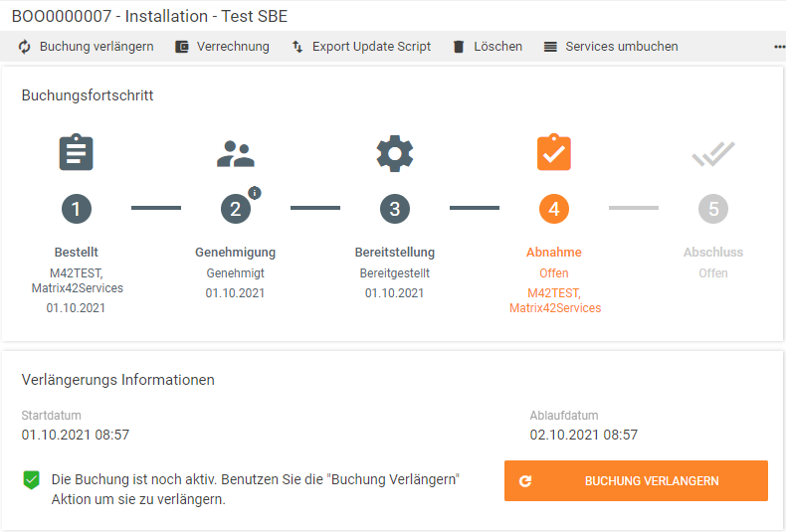
Task: Click the green shield status icon
Action: click(32, 480)
